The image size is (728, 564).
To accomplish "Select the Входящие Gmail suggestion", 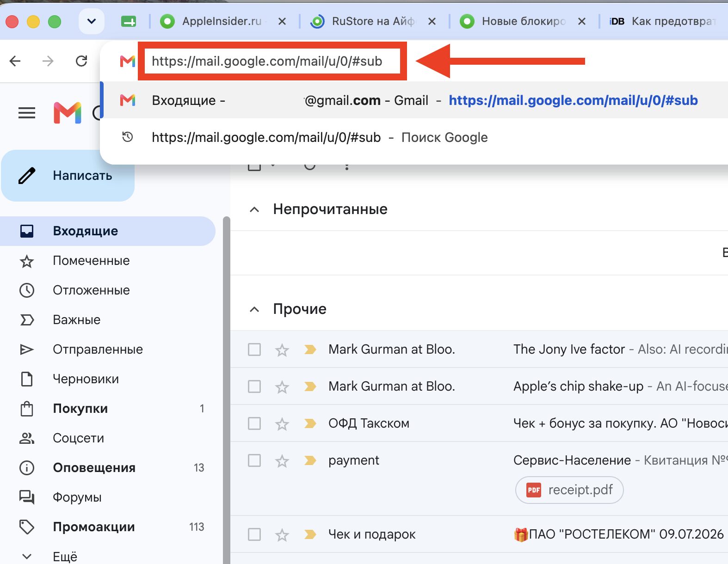I will click(414, 100).
